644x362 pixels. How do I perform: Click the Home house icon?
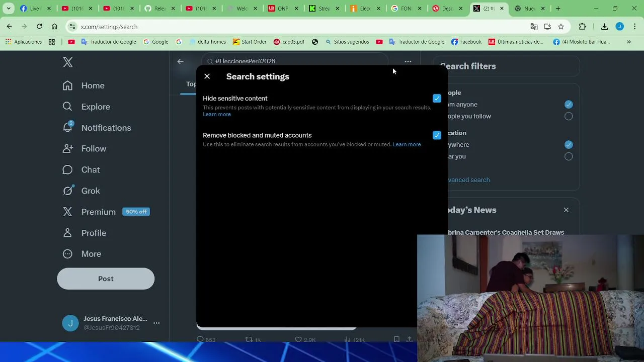[x=67, y=85]
